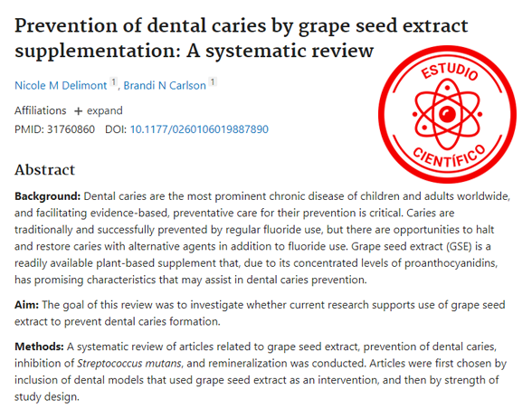Click the PMID 31760860 number

71,129
